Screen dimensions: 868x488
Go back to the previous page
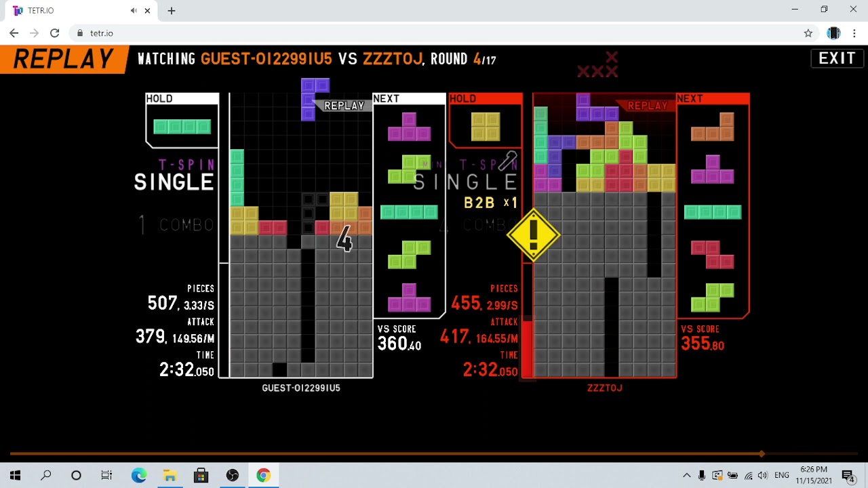(14, 33)
